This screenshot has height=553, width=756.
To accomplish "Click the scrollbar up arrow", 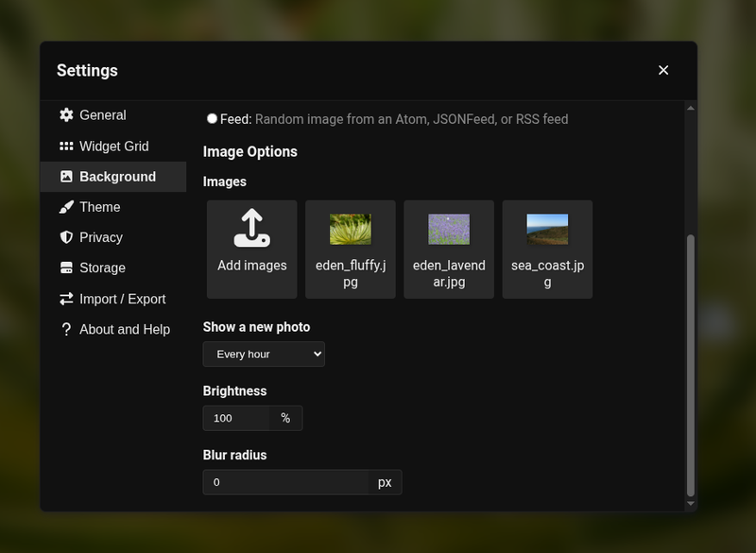I will point(691,108).
